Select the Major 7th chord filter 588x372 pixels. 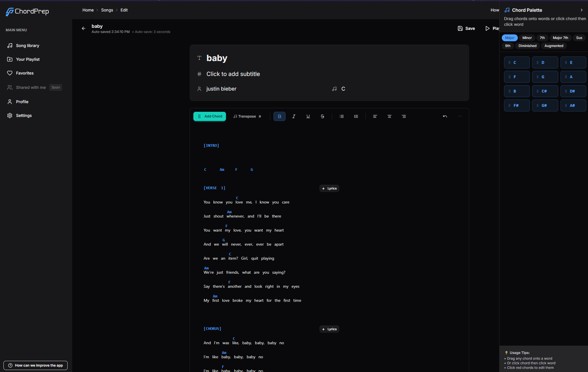(x=561, y=38)
